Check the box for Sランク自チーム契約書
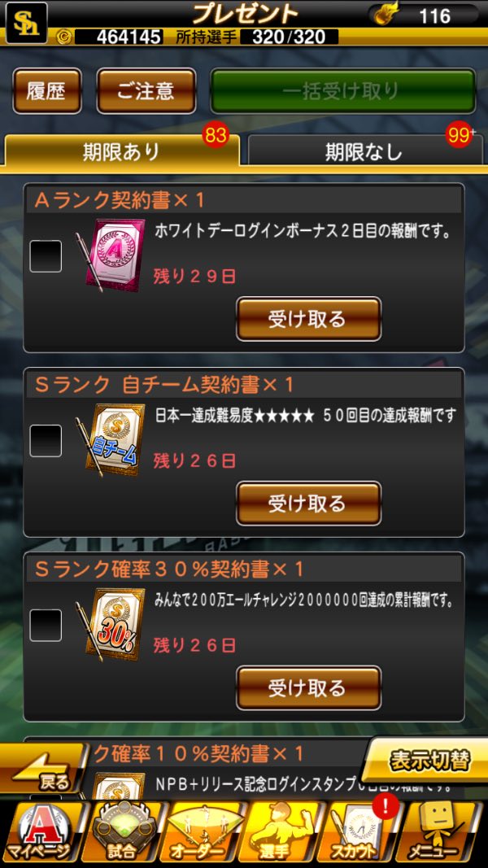Image resolution: width=488 pixels, height=868 pixels. (46, 441)
